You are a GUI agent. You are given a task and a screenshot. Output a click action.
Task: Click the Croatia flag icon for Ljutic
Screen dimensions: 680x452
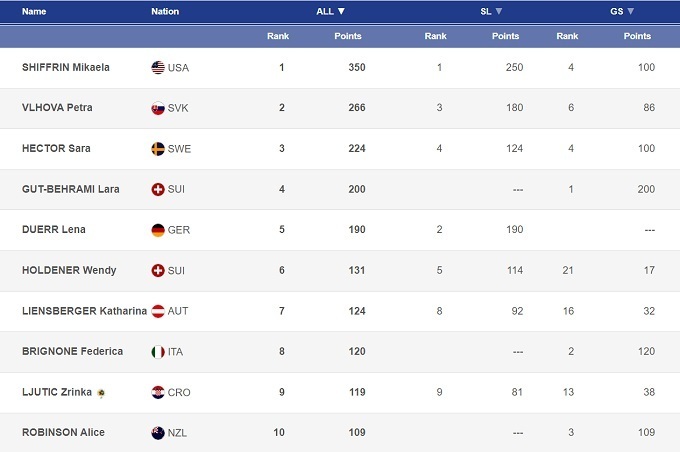(157, 392)
